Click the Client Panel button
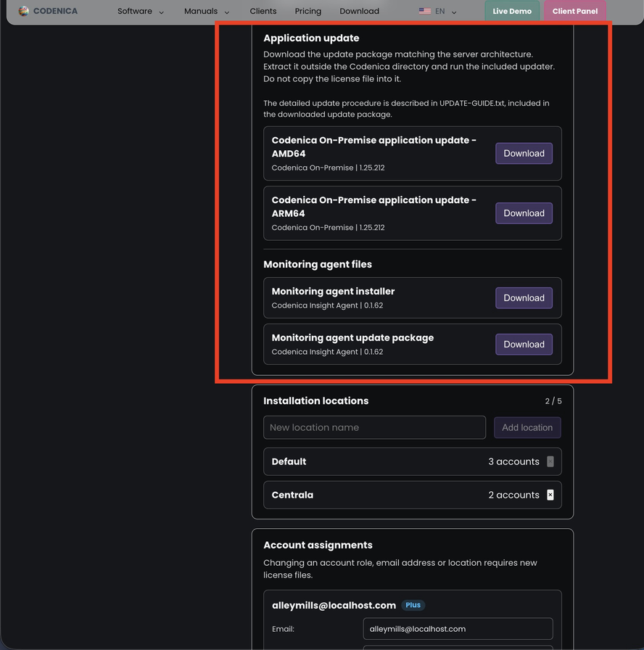This screenshot has width=644, height=650. [x=575, y=11]
